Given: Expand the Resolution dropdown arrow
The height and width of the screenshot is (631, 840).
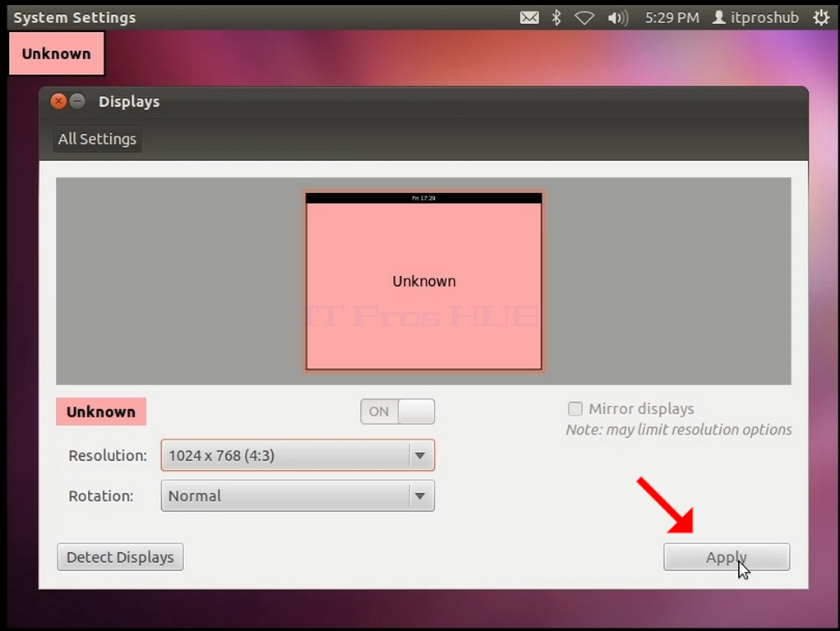Looking at the screenshot, I should click(421, 456).
